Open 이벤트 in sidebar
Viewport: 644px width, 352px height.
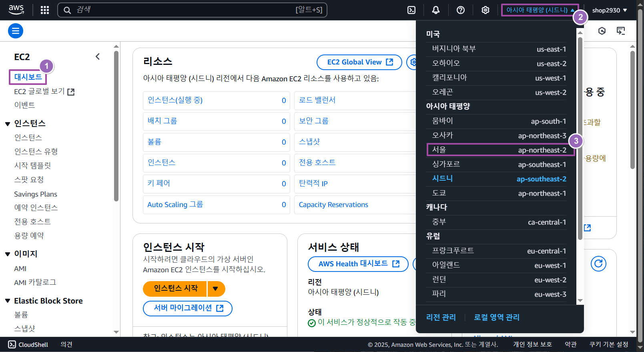24,105
